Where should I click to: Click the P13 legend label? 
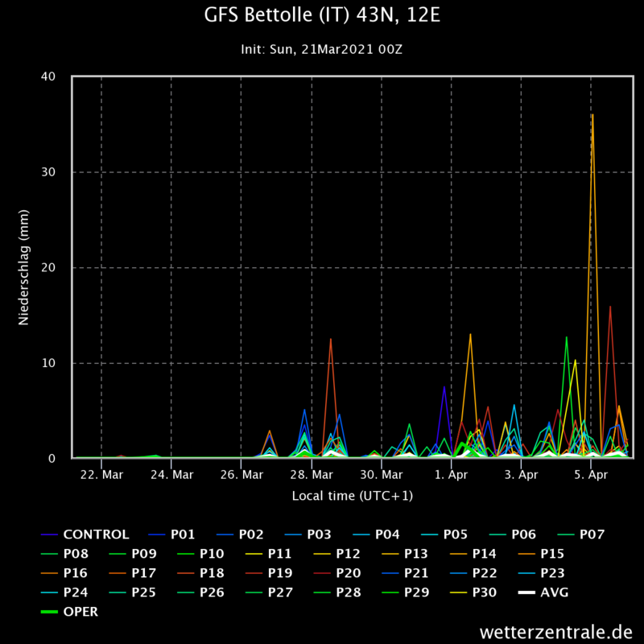click(416, 554)
